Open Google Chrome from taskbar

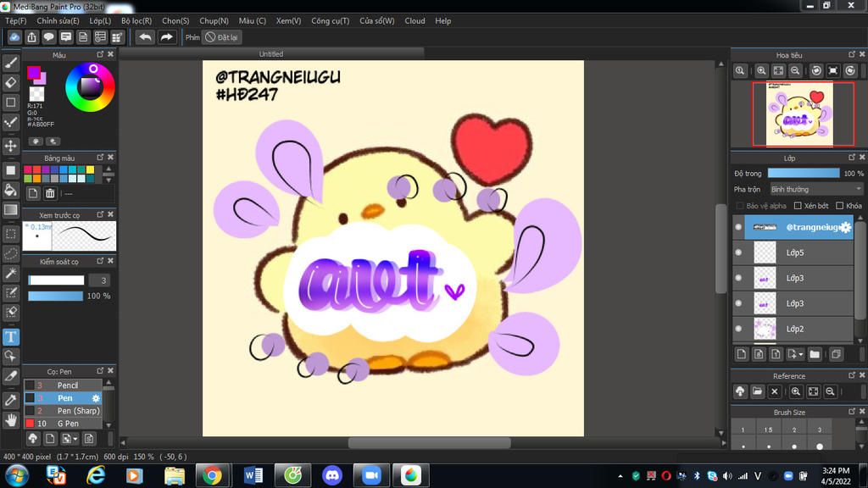click(x=212, y=475)
